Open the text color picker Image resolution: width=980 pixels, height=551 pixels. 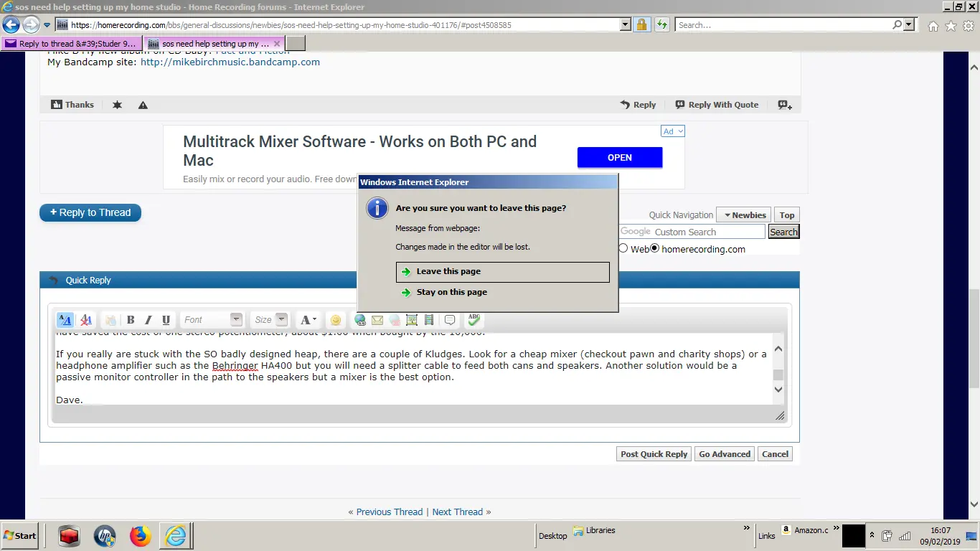(308, 320)
